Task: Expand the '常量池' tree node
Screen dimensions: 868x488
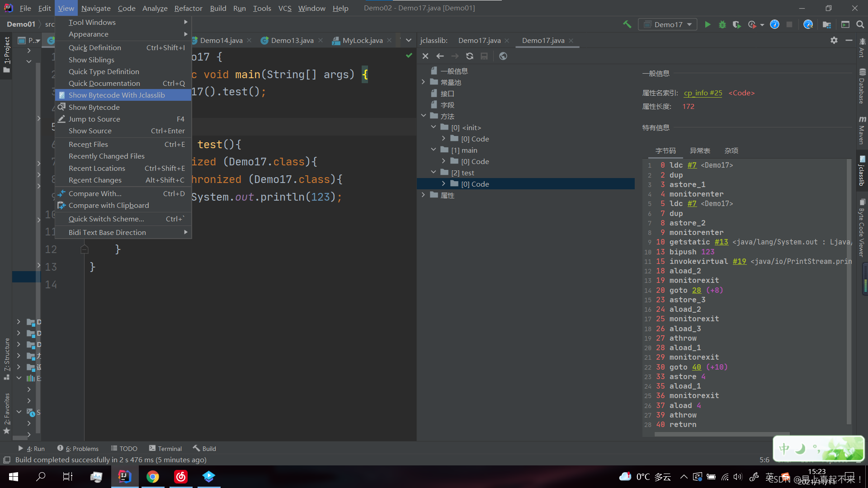Action: point(423,82)
